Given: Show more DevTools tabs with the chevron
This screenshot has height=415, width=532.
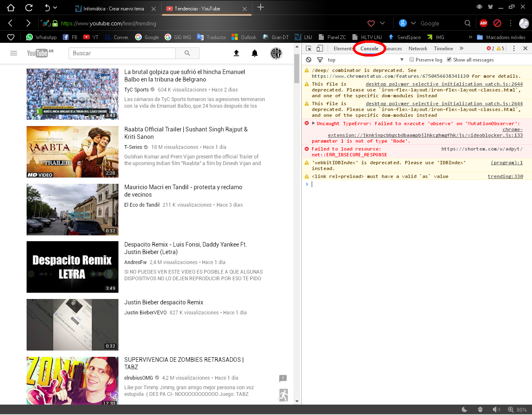Looking at the screenshot, I should [461, 49].
